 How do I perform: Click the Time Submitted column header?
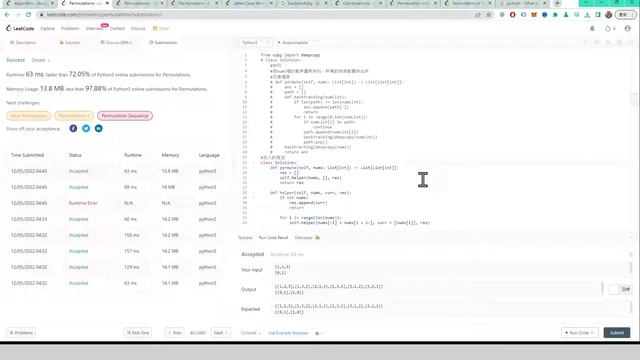(x=27, y=155)
